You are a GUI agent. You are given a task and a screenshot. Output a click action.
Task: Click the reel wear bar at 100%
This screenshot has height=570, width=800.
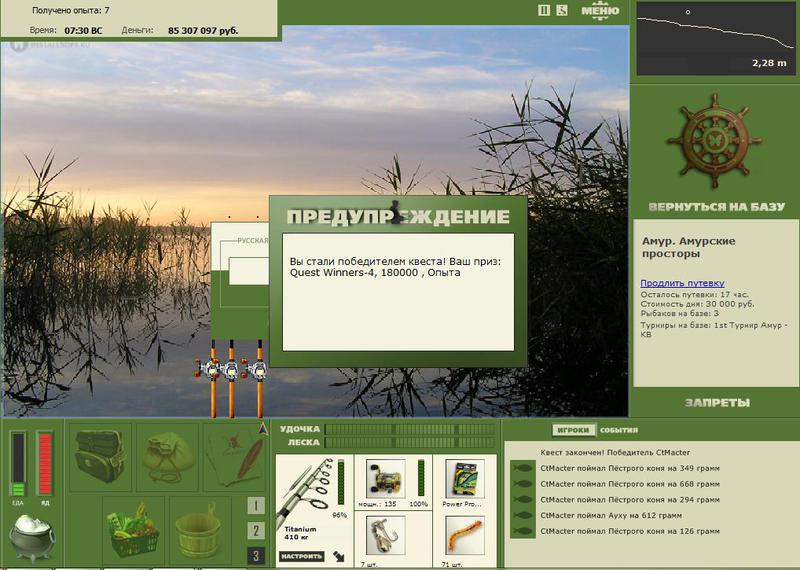click(x=421, y=478)
